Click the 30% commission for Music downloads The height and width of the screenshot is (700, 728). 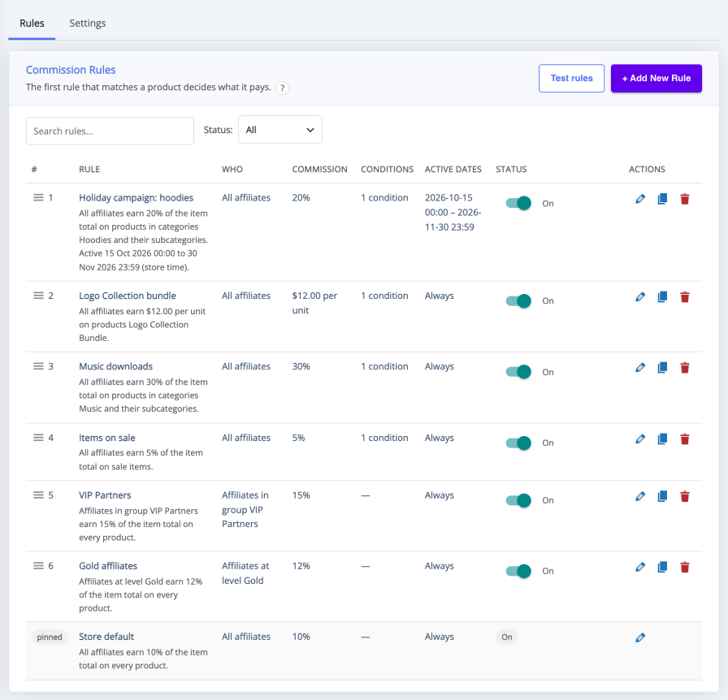tap(301, 366)
